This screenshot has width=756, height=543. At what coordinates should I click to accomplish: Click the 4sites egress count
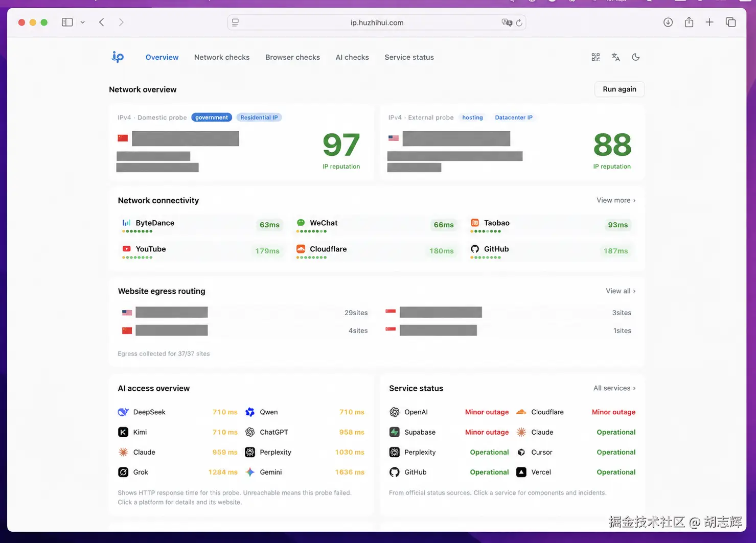(358, 330)
